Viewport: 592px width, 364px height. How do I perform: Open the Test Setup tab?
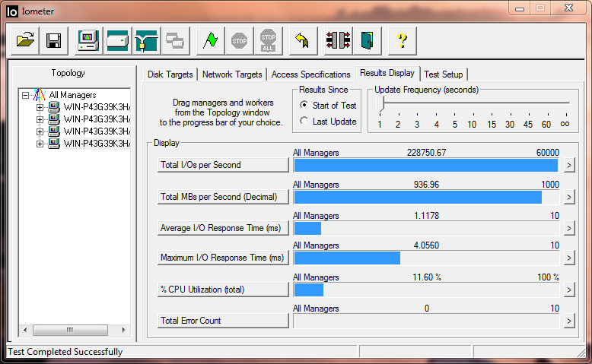pos(443,74)
